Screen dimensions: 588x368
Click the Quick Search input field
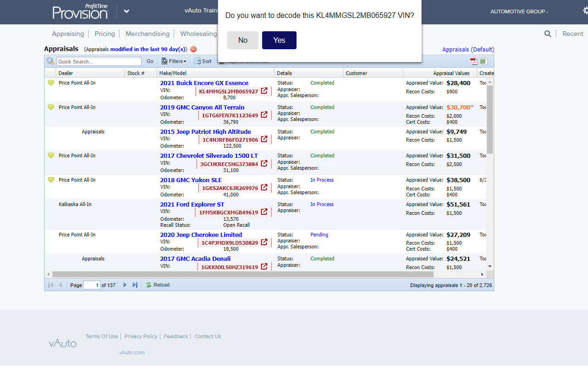pos(99,61)
